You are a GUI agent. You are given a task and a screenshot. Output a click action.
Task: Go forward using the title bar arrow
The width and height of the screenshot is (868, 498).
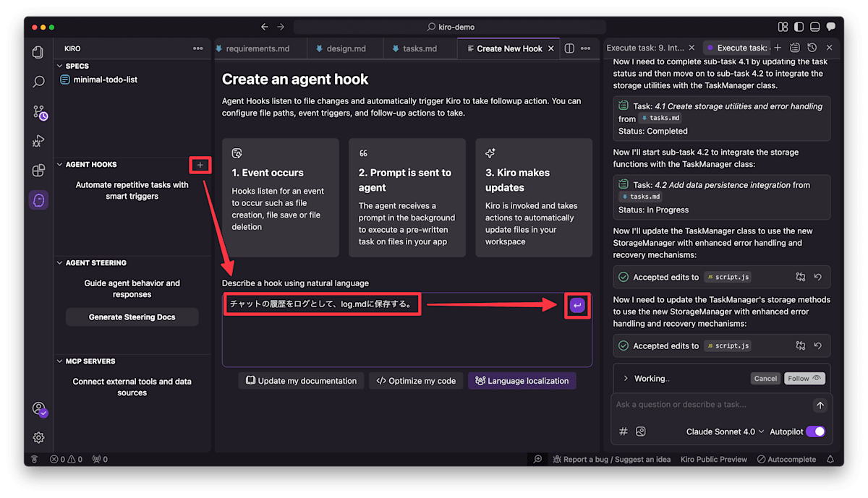(281, 27)
